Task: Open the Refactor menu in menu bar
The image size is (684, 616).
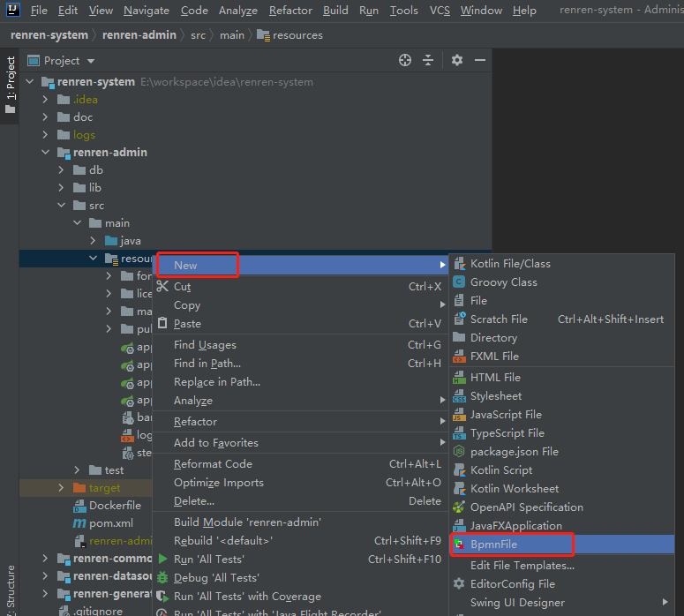Action: pos(290,10)
